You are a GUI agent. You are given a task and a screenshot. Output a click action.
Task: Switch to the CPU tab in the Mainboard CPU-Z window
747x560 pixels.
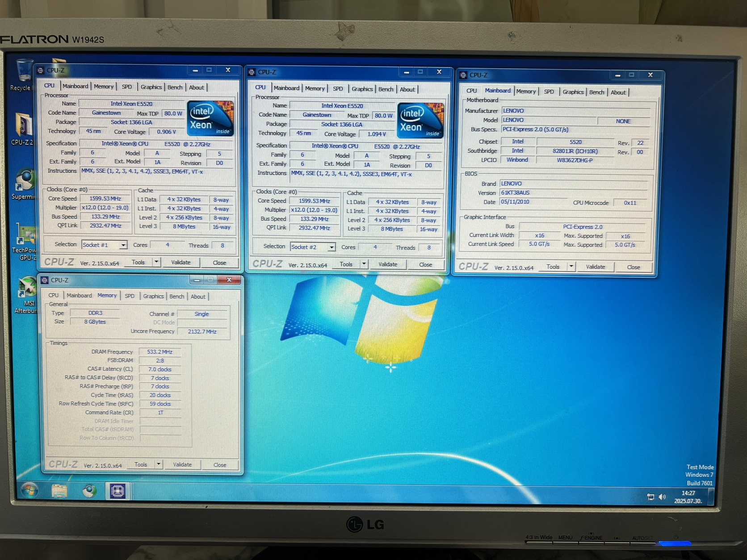[x=472, y=91]
